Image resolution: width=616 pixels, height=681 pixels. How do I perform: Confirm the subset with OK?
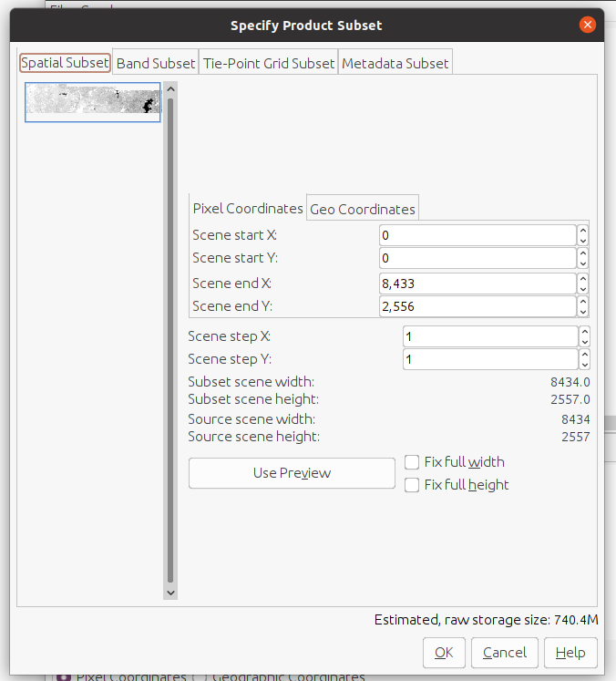pos(444,653)
